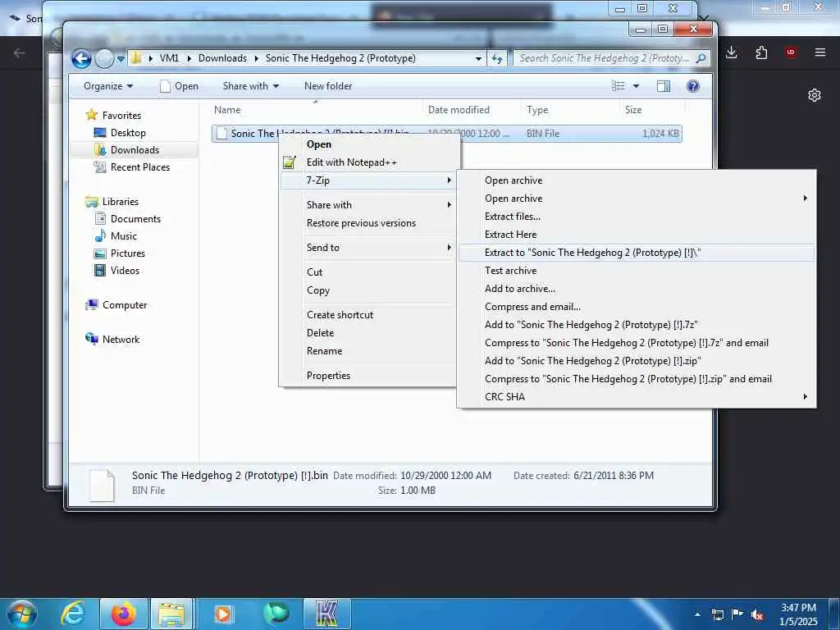Click 7-Zip context menu entry
Screen dimensions: 840x630
click(370, 180)
